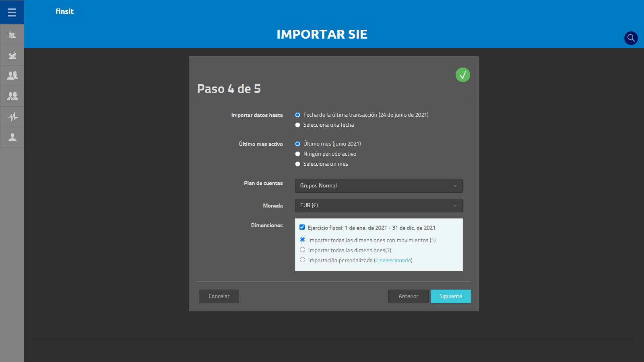Click the 'Moneda' label
Screen dimensions: 644x362
(x=273, y=206)
